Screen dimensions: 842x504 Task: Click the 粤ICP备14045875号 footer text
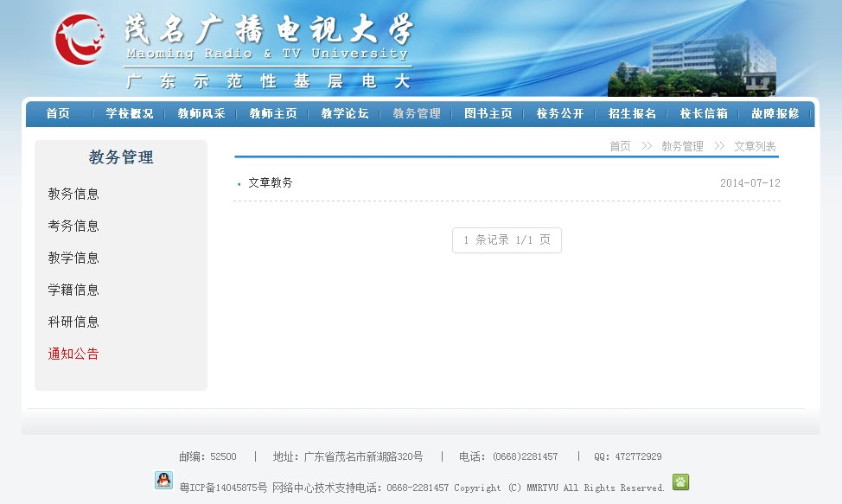pyautogui.click(x=223, y=488)
